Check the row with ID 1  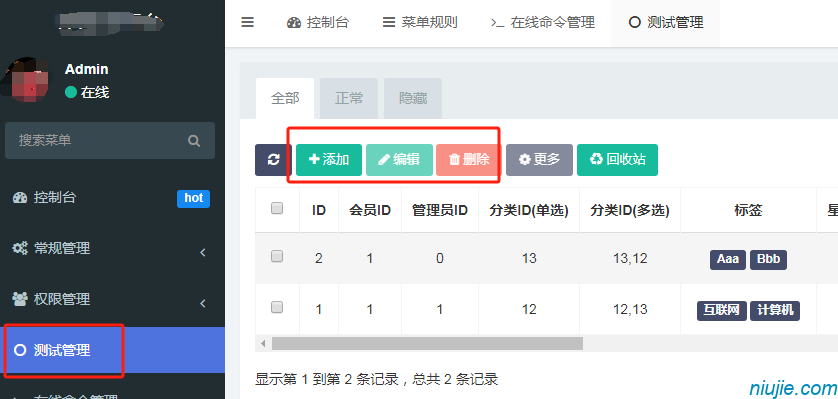click(x=277, y=308)
